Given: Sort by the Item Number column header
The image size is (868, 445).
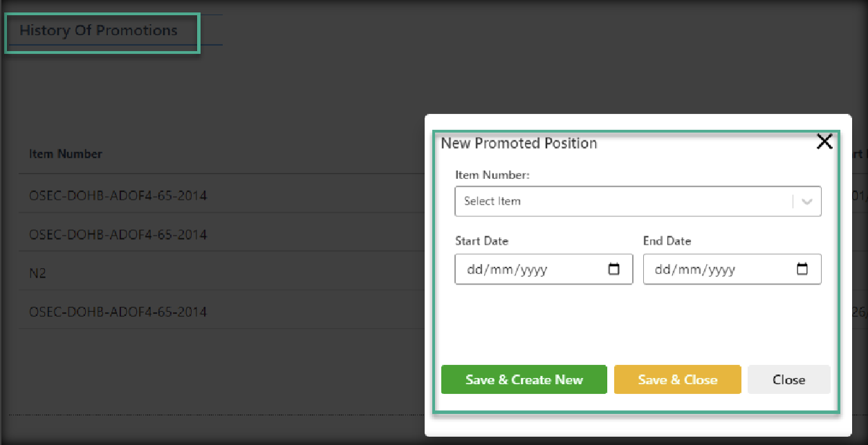Looking at the screenshot, I should pyautogui.click(x=66, y=154).
